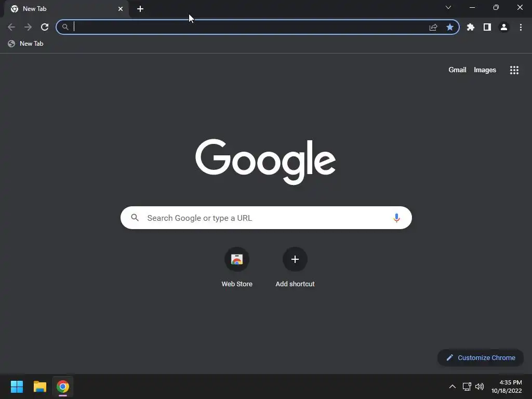The height and width of the screenshot is (399, 532).
Task: Open the side panel icon
Action: tap(487, 27)
